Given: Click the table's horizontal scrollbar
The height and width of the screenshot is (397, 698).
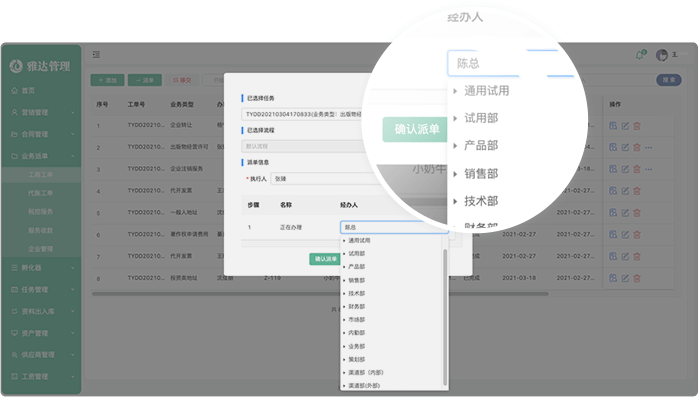Looking at the screenshot, I should 320,294.
